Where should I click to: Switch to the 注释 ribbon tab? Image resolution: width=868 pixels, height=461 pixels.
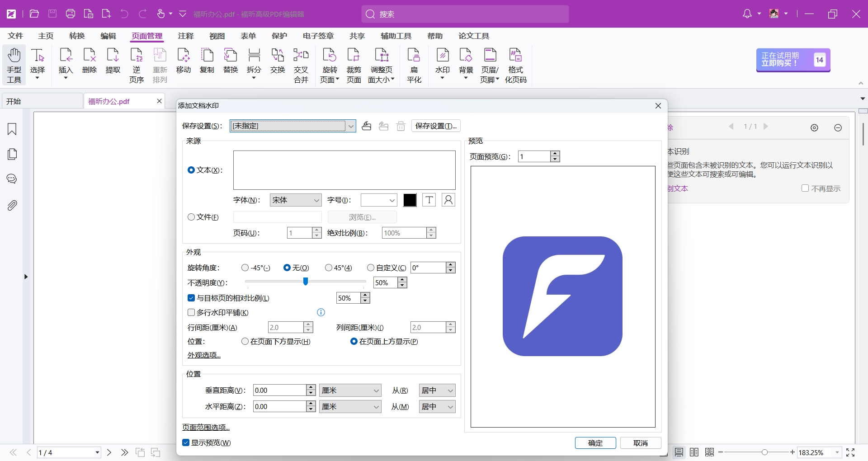(186, 36)
